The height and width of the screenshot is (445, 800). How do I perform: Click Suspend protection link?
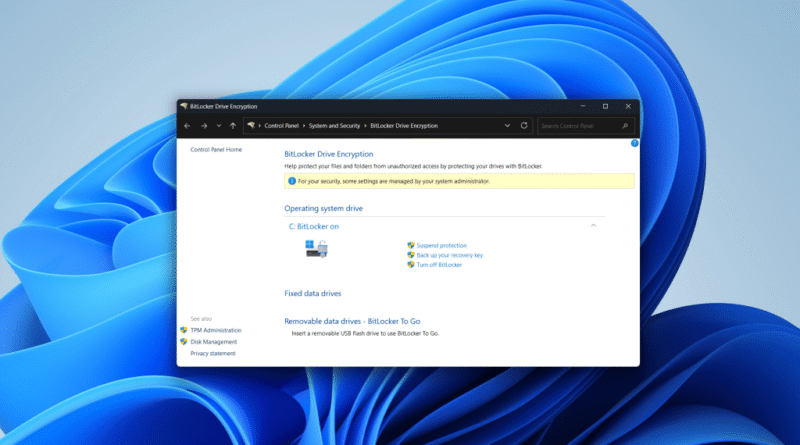pos(441,245)
